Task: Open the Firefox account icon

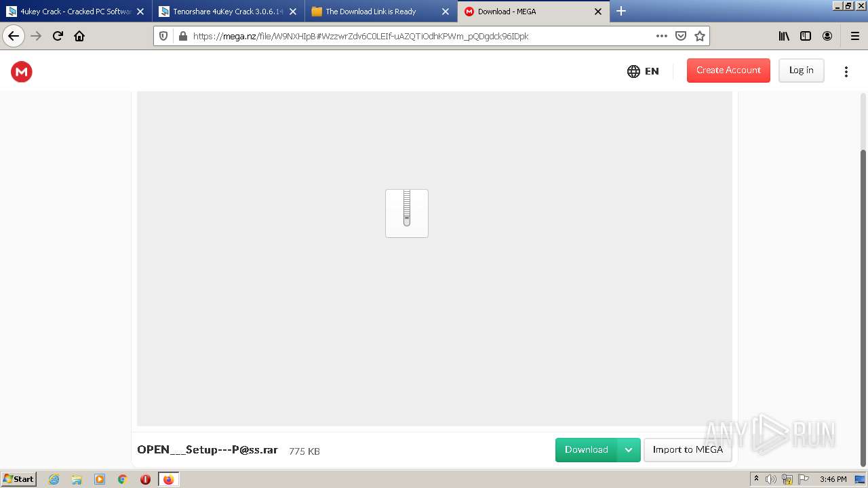Action: (x=827, y=36)
